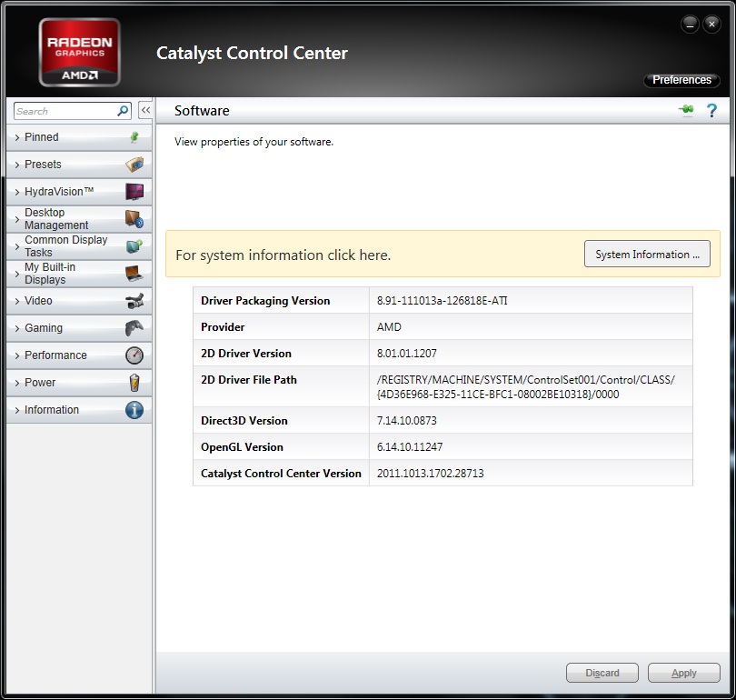Open the Gaming menu label

44,327
